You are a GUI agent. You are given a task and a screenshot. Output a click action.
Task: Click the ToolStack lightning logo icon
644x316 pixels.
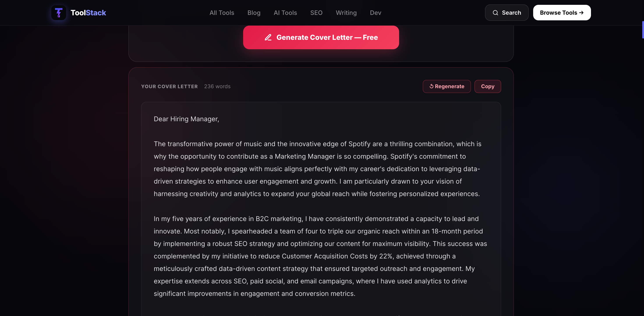click(x=58, y=13)
